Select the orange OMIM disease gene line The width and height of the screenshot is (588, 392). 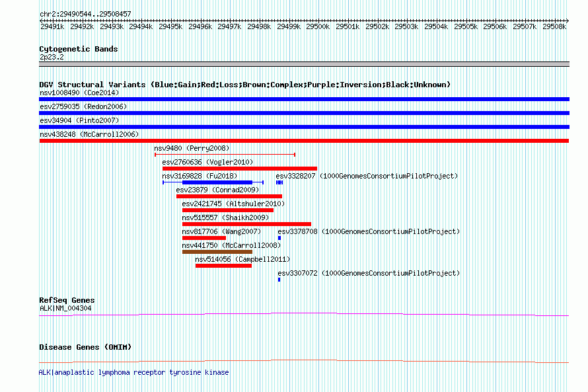[x=304, y=361]
